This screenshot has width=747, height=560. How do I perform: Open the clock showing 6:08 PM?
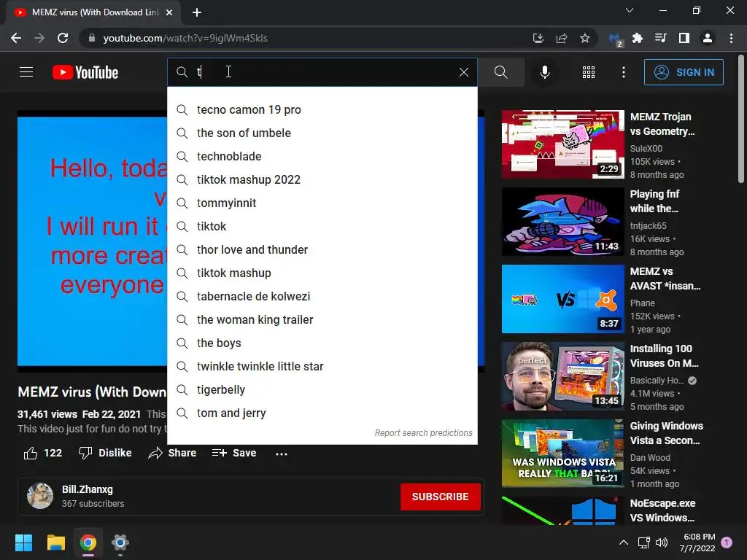pos(697,542)
